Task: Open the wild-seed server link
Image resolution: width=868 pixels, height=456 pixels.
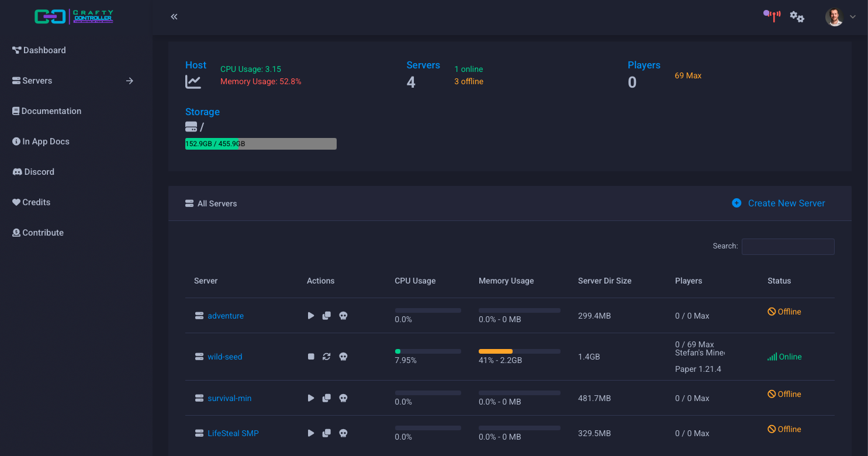Action: 224,357
